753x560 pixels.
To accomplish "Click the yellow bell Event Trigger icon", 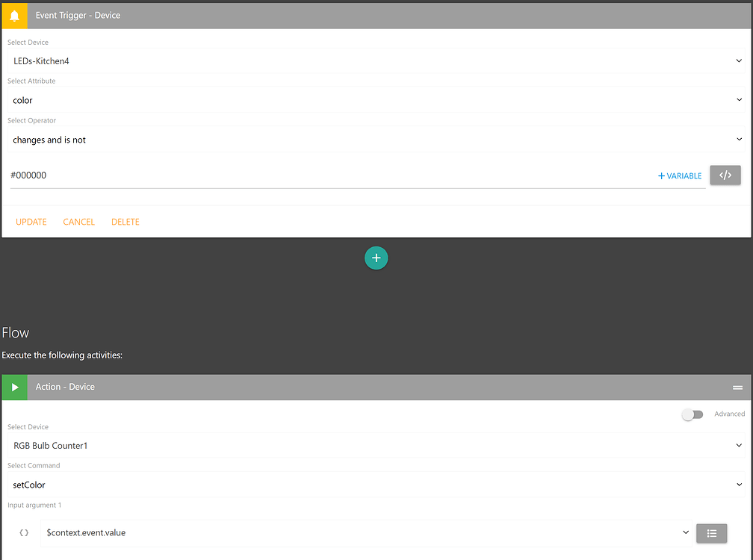I will pos(14,16).
